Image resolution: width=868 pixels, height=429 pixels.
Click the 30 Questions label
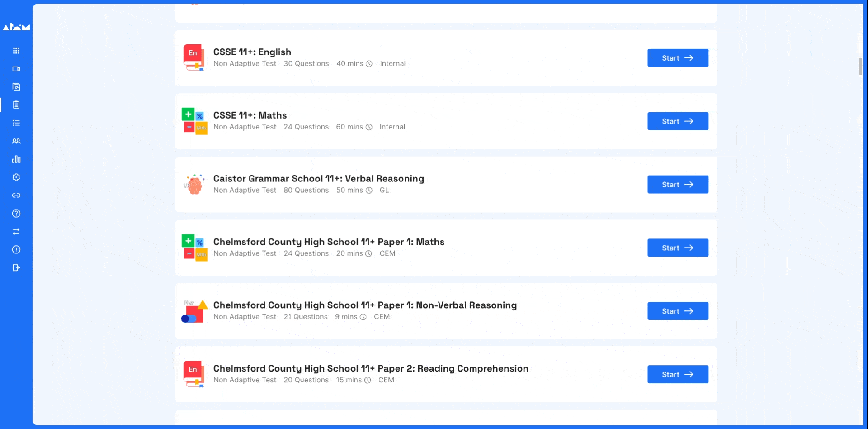[306, 64]
